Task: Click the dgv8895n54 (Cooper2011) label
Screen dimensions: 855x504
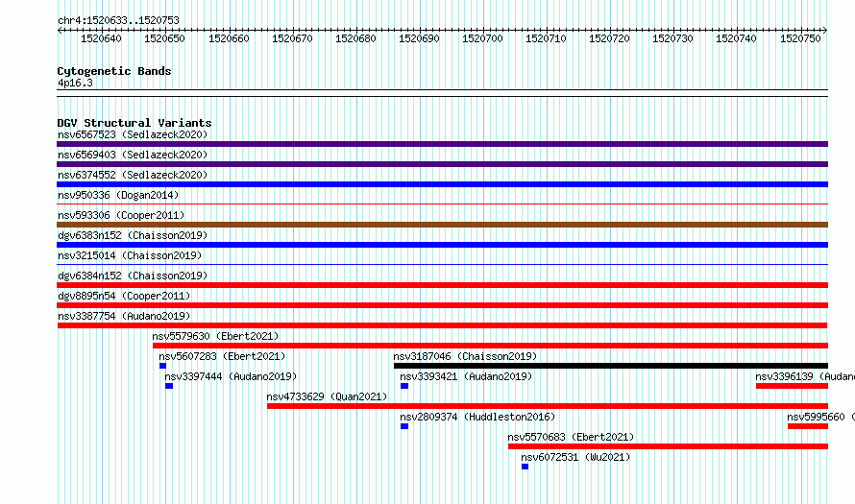Action: pos(124,296)
